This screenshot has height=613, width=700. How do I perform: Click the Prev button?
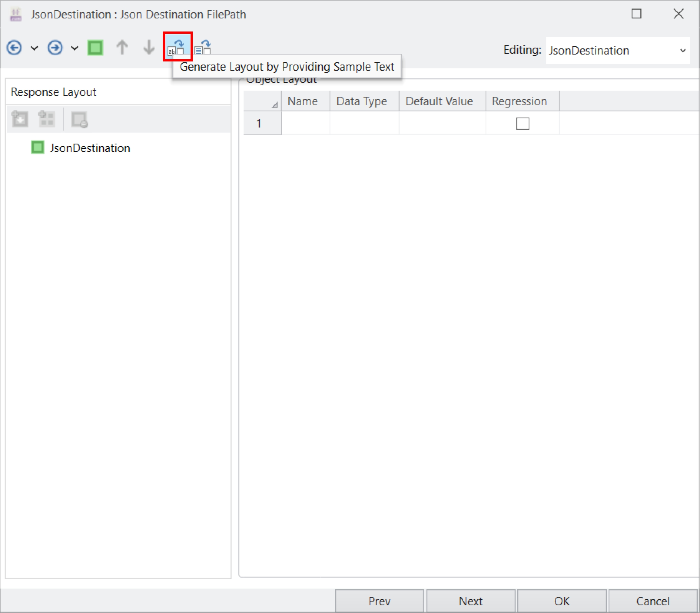pos(380,601)
